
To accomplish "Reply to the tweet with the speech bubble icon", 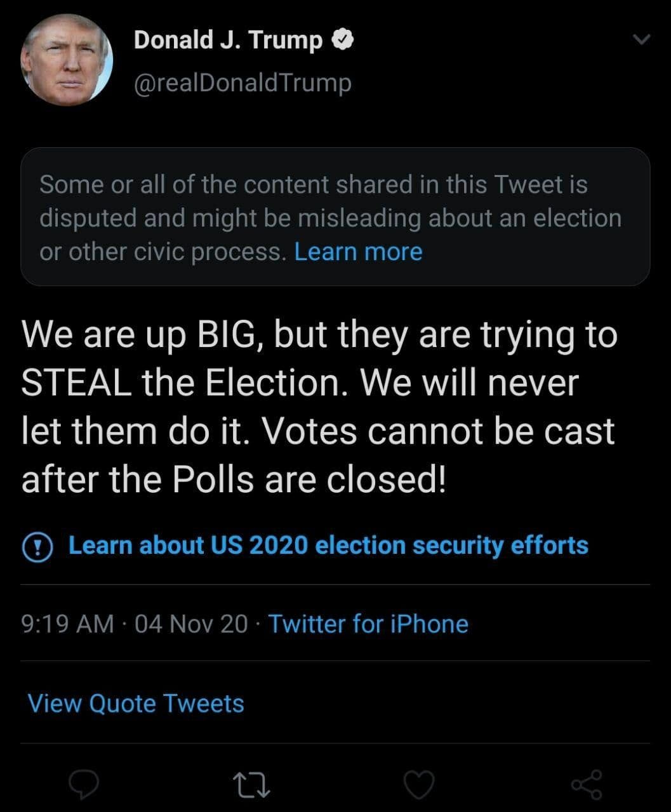I will click(x=84, y=785).
